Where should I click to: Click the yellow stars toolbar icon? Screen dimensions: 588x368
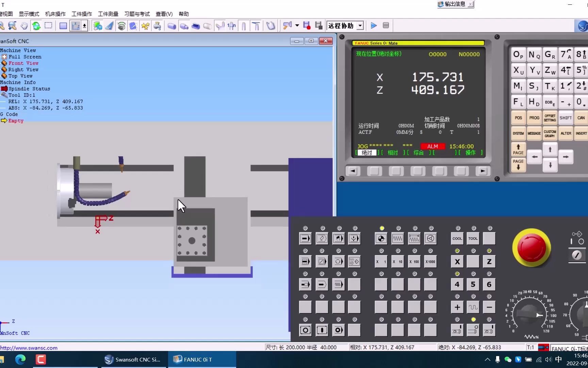tap(145, 26)
